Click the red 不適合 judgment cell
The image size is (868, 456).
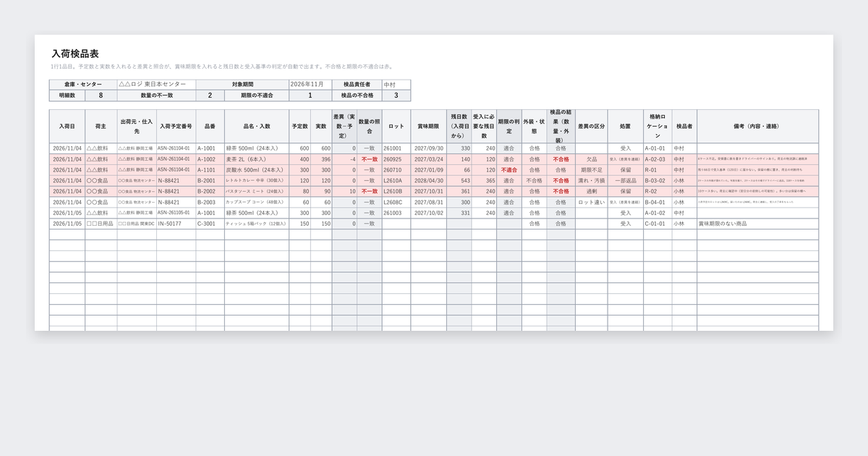pos(509,170)
